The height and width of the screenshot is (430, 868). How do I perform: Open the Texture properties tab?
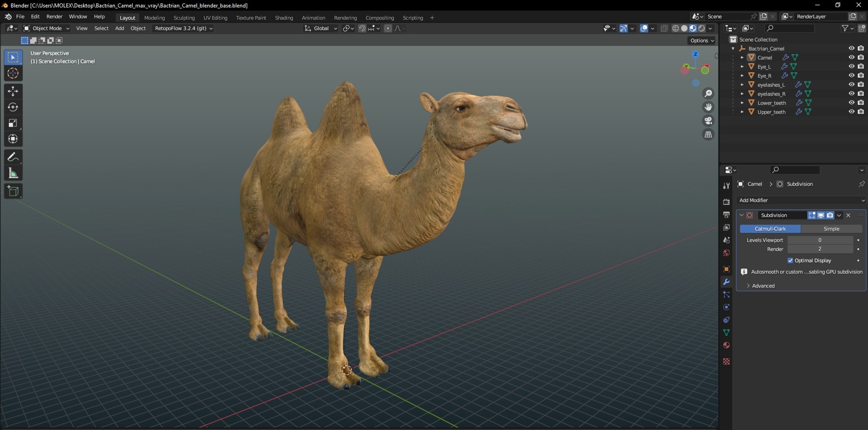click(726, 361)
